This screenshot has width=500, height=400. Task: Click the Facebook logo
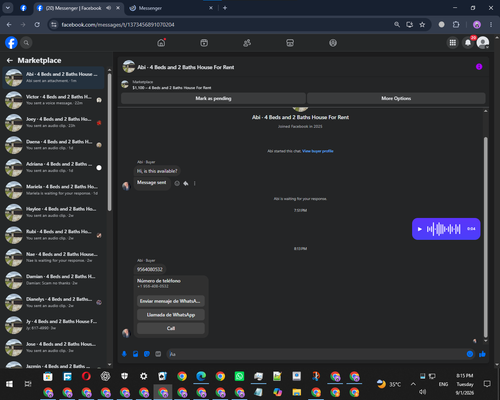point(11,43)
